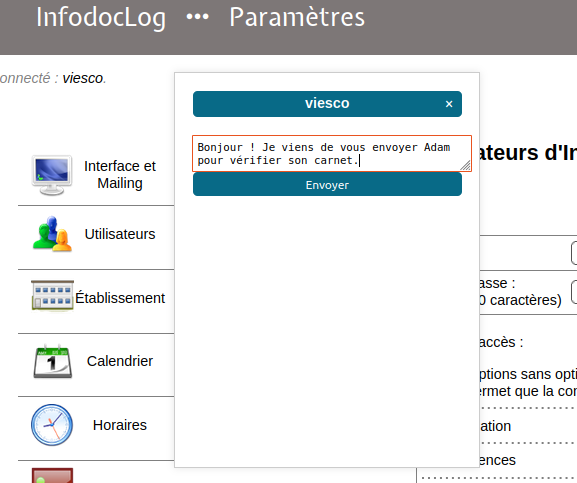The width and height of the screenshot is (577, 483).
Task: Focus the chat message text area
Action: (x=332, y=153)
